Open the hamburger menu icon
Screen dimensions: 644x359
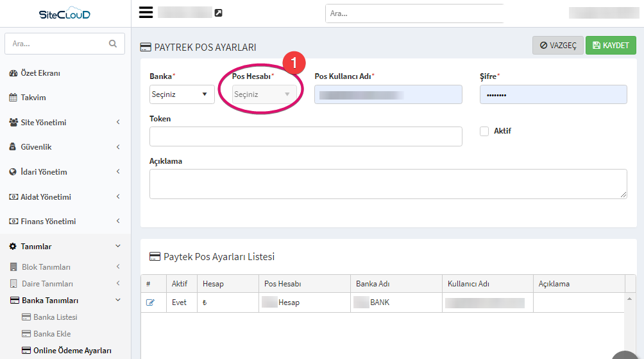coord(146,13)
